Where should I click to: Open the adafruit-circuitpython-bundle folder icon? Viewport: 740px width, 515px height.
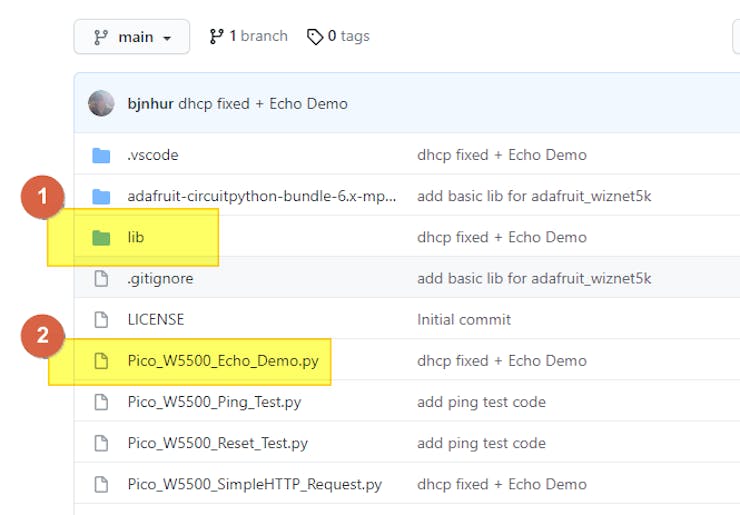pyautogui.click(x=101, y=196)
